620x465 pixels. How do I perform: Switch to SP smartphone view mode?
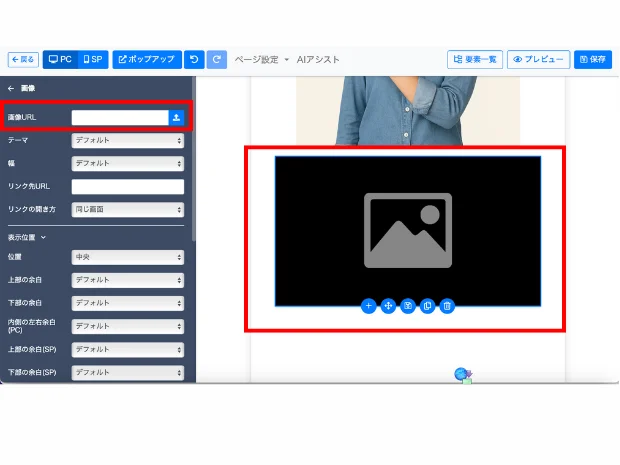tap(92, 59)
